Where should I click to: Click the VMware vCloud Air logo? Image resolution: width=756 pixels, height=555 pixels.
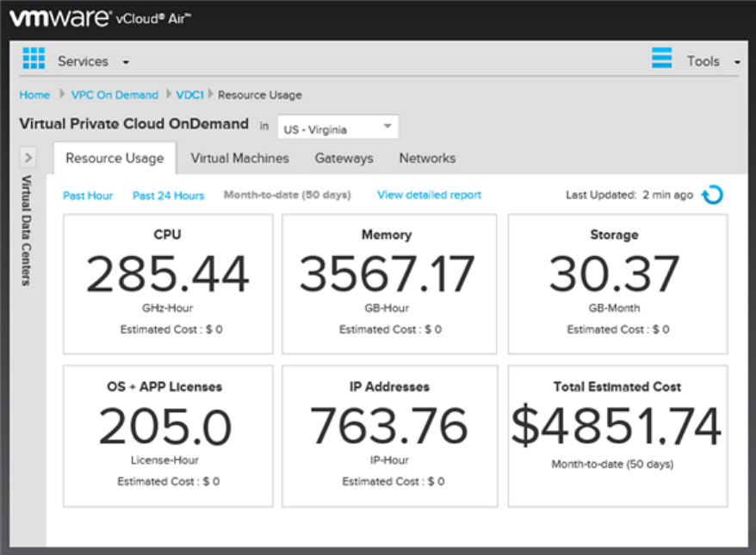coord(100,18)
